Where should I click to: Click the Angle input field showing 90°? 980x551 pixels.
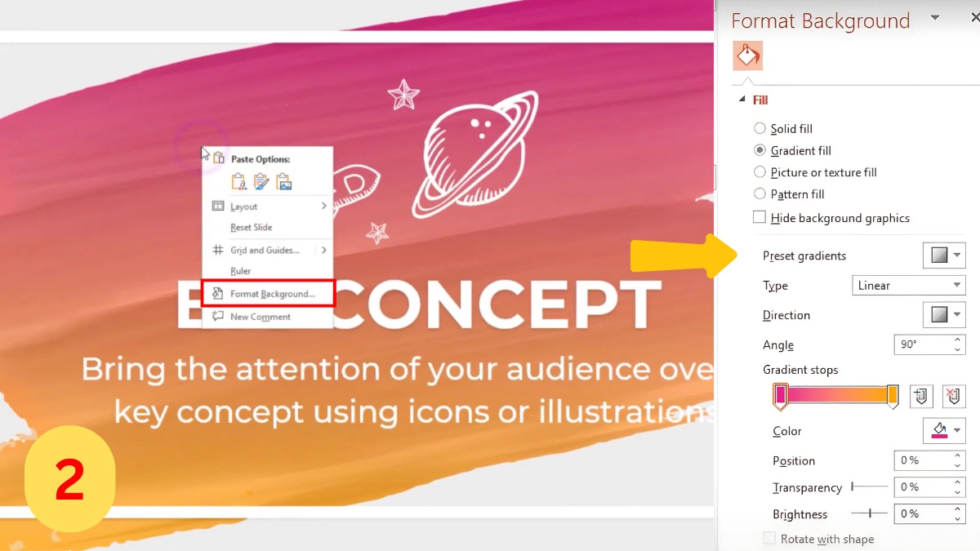coord(921,345)
